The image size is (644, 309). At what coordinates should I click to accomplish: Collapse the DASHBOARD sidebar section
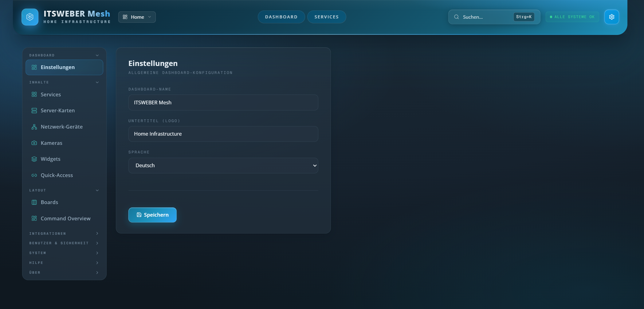tap(97, 55)
